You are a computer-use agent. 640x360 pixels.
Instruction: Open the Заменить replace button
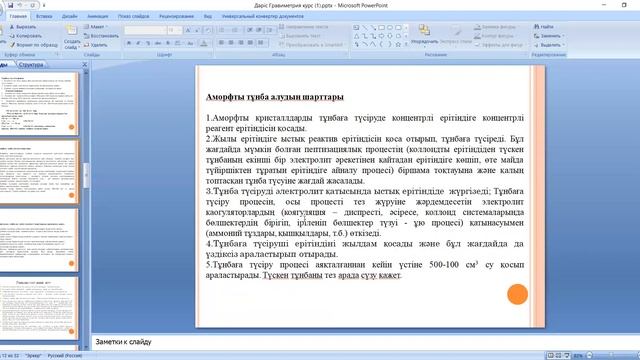coord(549,36)
